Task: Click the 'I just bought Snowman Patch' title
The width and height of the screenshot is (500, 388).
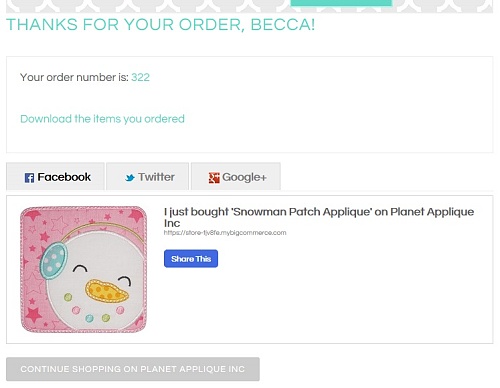Action: [319, 217]
